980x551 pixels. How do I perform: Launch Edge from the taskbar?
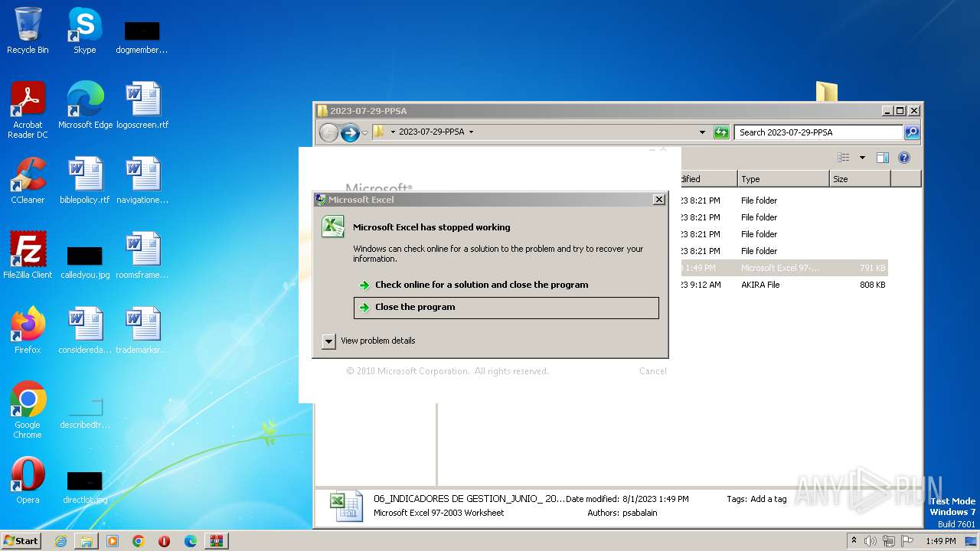pyautogui.click(x=191, y=541)
